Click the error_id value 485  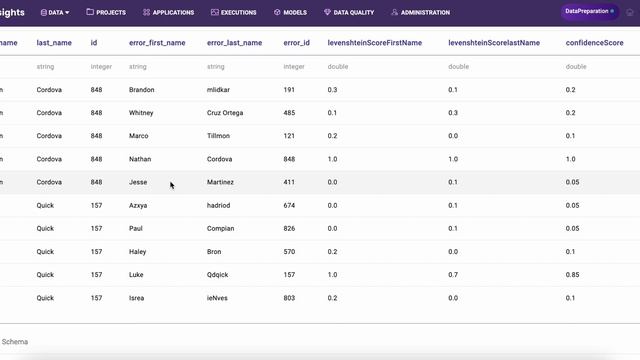coord(289,113)
